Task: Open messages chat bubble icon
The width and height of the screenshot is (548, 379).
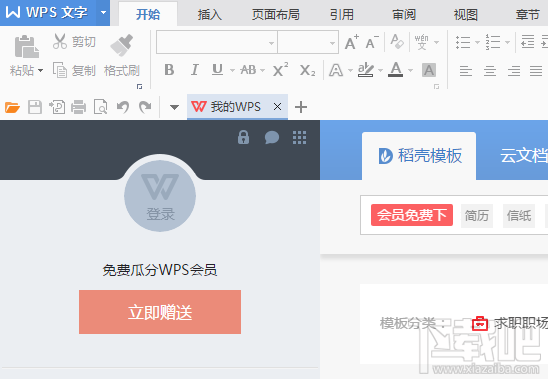Action: pyautogui.click(x=272, y=137)
